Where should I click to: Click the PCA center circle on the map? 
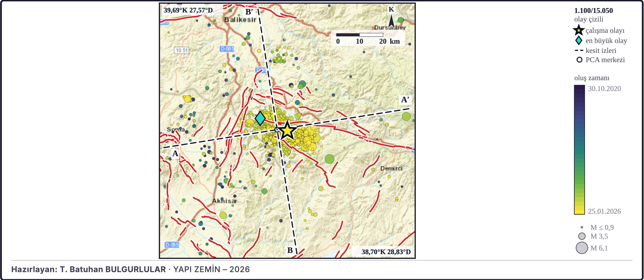pyautogui.click(x=277, y=130)
